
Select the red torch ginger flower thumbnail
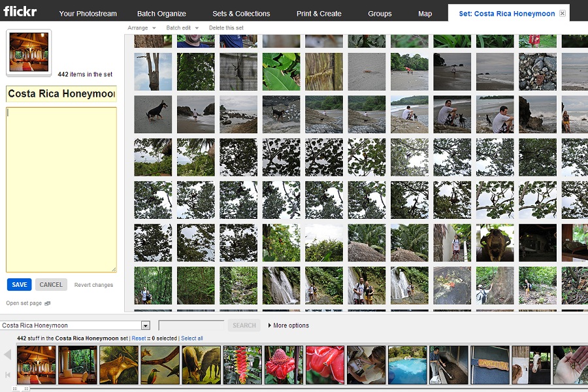(283, 365)
